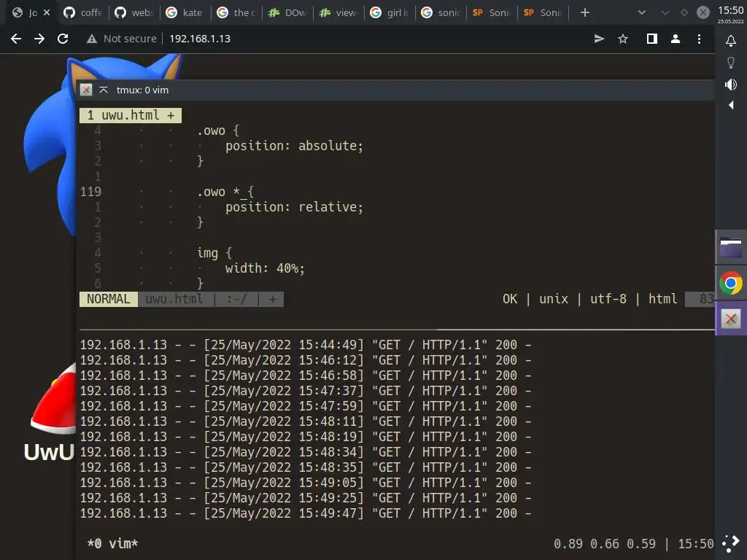
Task: Switch to the last SP Sonic tab
Action: 543,12
